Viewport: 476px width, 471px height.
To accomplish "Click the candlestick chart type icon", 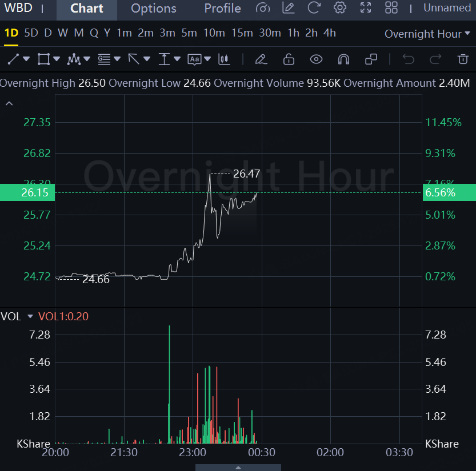I will pos(224,59).
